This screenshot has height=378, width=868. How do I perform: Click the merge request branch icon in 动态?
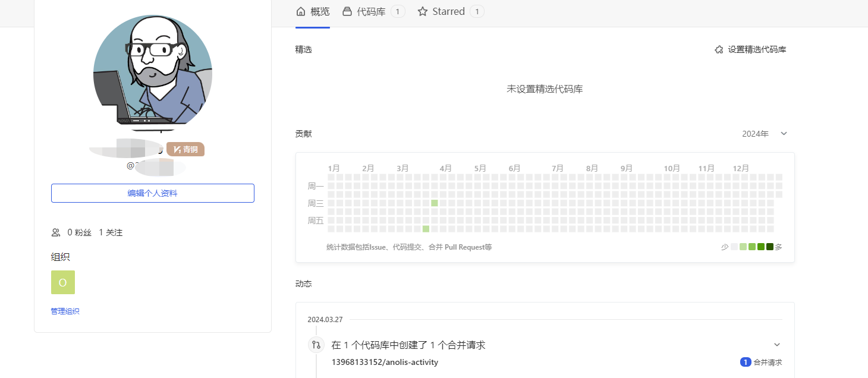pyautogui.click(x=316, y=344)
